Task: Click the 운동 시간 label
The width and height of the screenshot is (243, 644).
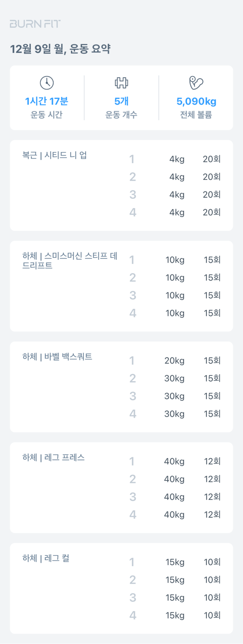Action: coord(46,115)
